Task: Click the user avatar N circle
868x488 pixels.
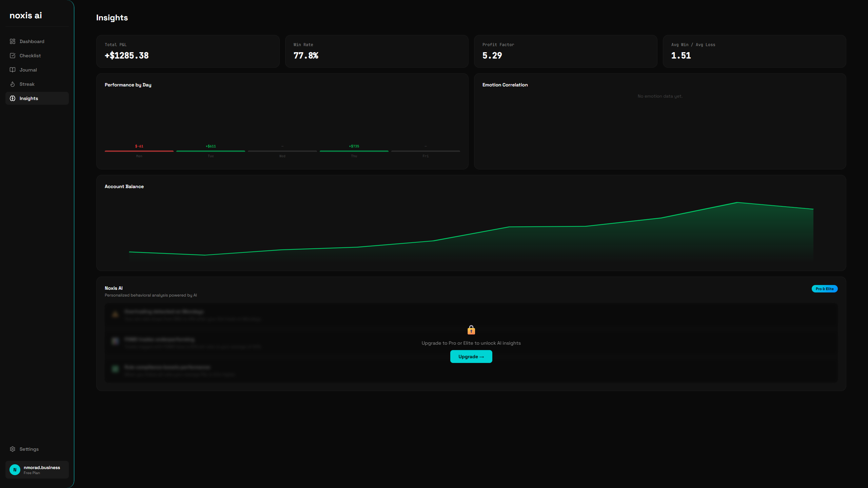Action: (x=15, y=470)
